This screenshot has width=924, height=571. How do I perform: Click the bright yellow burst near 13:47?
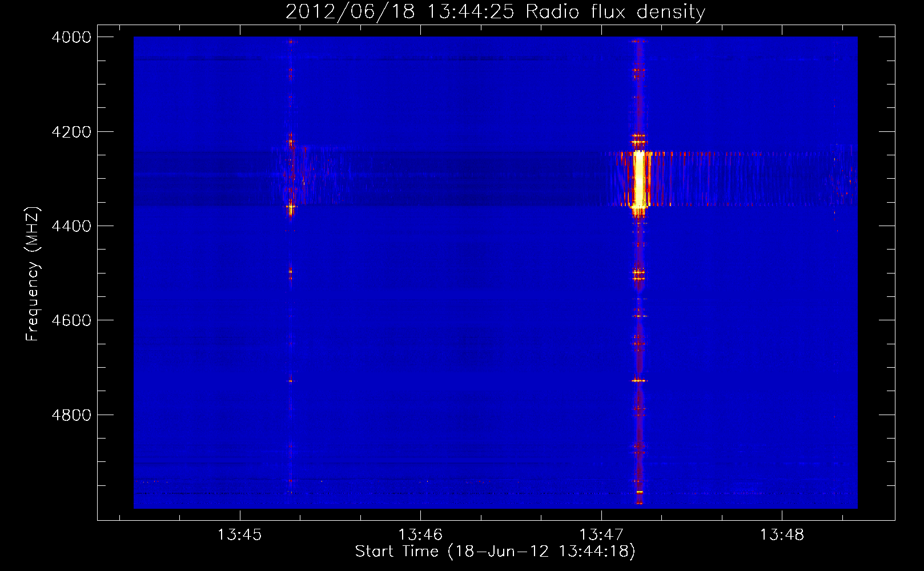[640, 180]
